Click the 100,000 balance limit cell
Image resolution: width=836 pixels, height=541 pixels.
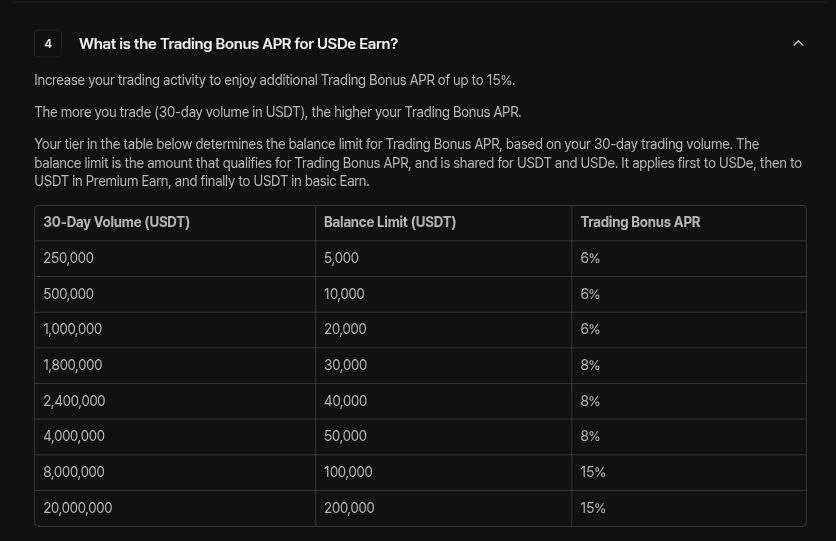click(x=348, y=472)
